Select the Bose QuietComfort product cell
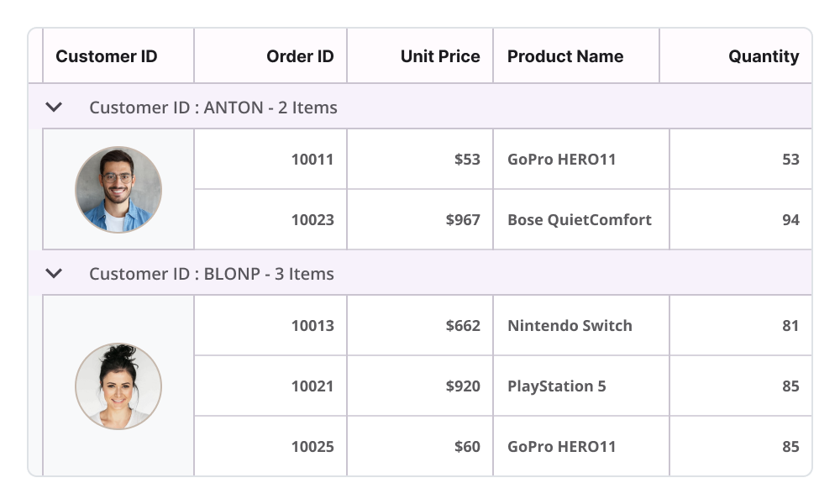Viewport: 840px width, 504px height. pos(580,220)
